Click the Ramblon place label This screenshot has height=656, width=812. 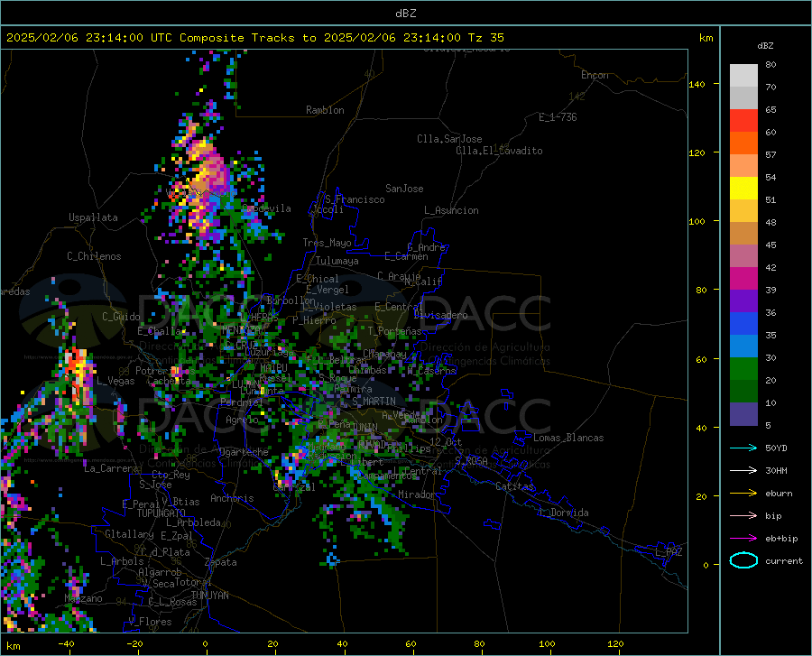(x=325, y=110)
